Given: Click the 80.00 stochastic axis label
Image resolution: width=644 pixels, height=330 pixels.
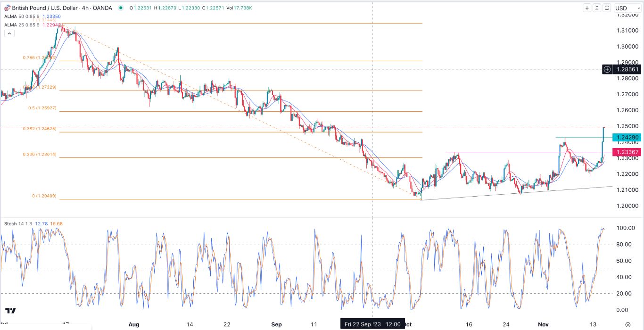Looking at the screenshot, I should tap(625, 244).
